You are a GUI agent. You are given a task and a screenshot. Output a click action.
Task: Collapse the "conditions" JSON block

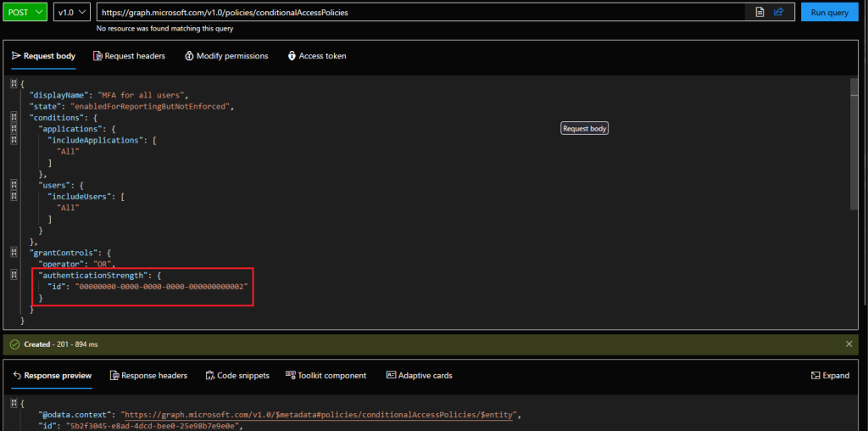pyautogui.click(x=14, y=117)
